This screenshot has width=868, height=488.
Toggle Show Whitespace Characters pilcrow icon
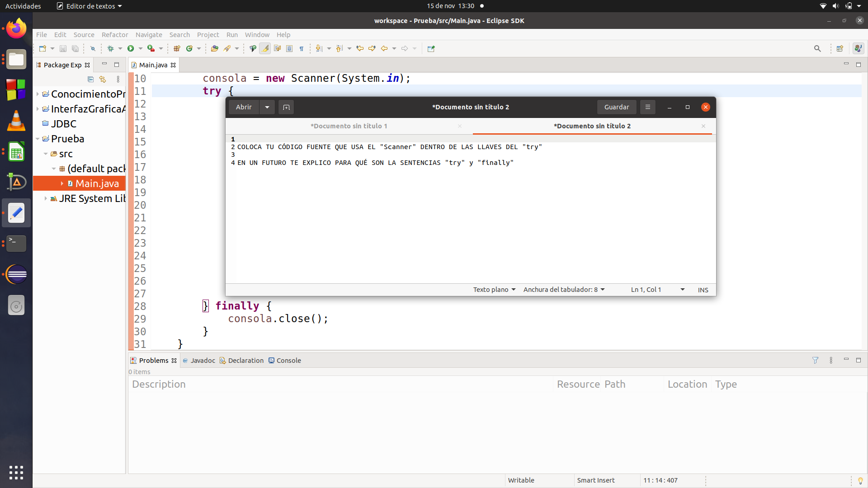coord(302,49)
